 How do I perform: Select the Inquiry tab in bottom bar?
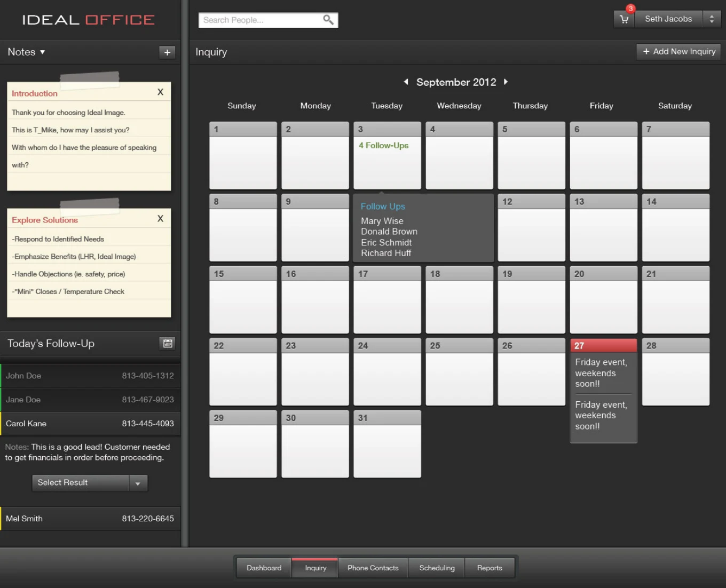[315, 568]
